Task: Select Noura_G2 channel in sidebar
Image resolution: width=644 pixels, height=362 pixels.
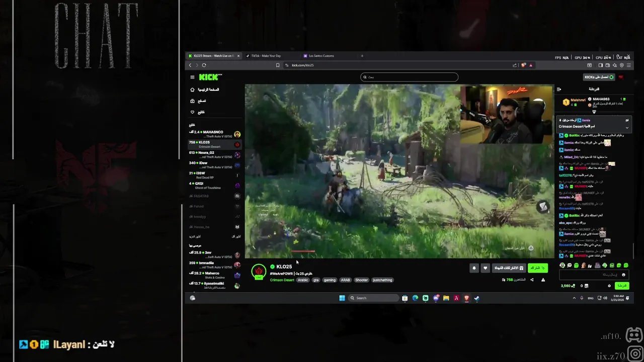Action: click(x=215, y=154)
